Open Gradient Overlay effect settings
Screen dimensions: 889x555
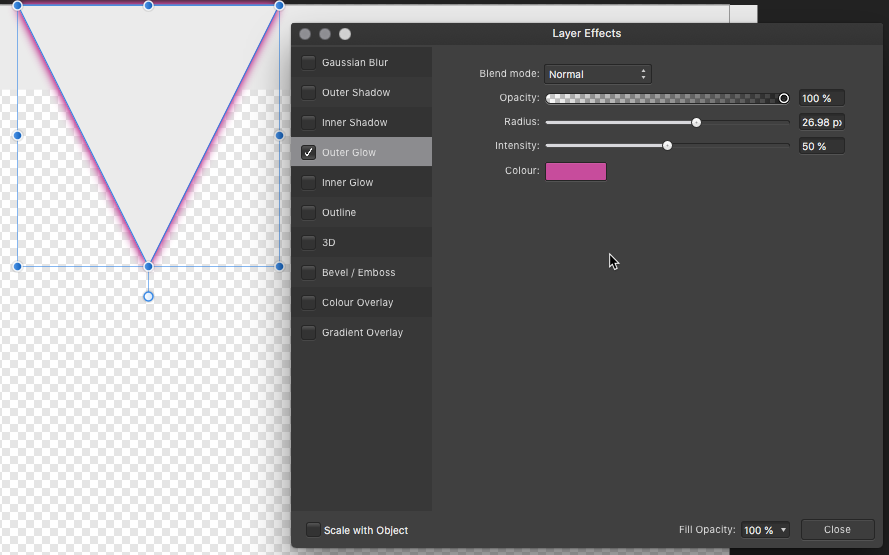362,333
